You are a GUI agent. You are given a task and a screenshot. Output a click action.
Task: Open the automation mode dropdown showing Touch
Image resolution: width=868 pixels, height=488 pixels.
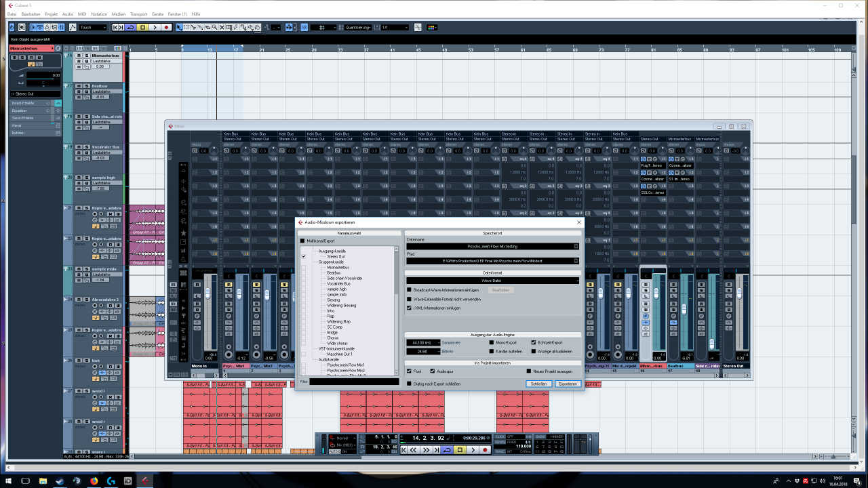[x=93, y=27]
